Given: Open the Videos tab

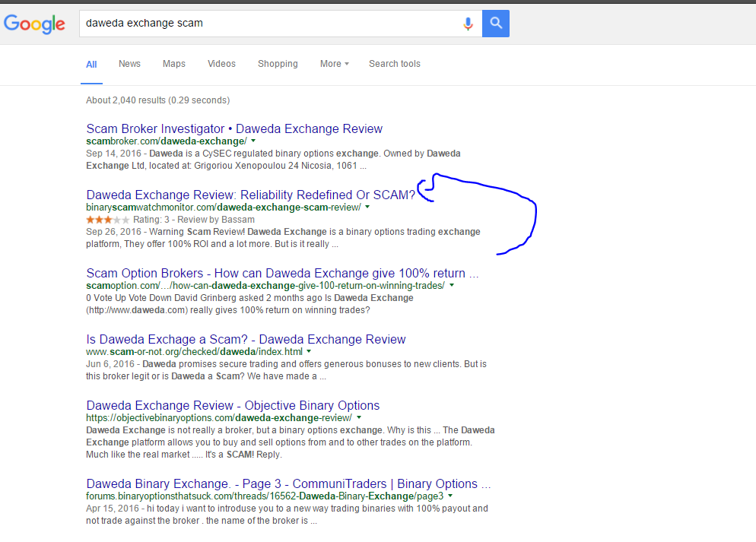Looking at the screenshot, I should pos(222,64).
